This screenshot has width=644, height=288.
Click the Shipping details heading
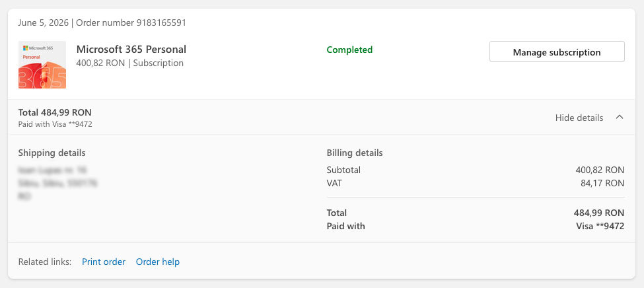(x=52, y=153)
